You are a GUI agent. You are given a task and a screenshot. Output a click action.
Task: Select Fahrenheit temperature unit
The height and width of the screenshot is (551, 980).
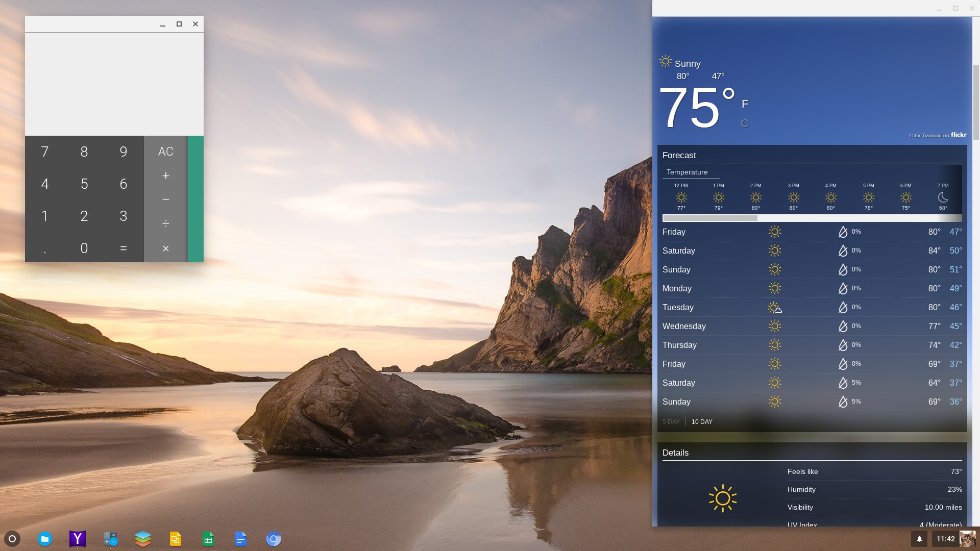pos(745,104)
